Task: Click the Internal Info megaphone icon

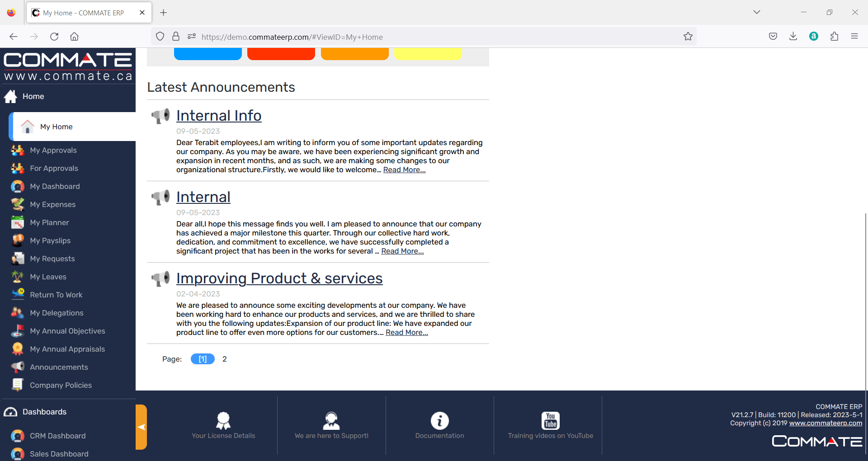Action: click(x=160, y=116)
